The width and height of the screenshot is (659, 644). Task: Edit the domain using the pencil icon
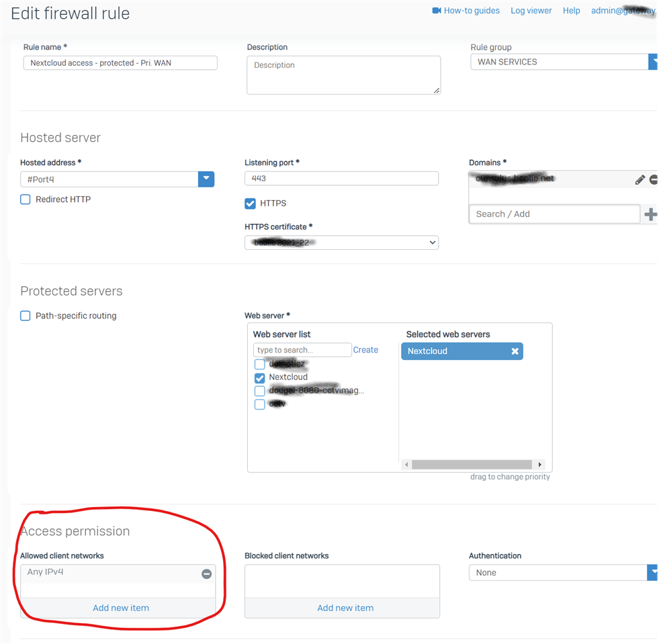640,180
